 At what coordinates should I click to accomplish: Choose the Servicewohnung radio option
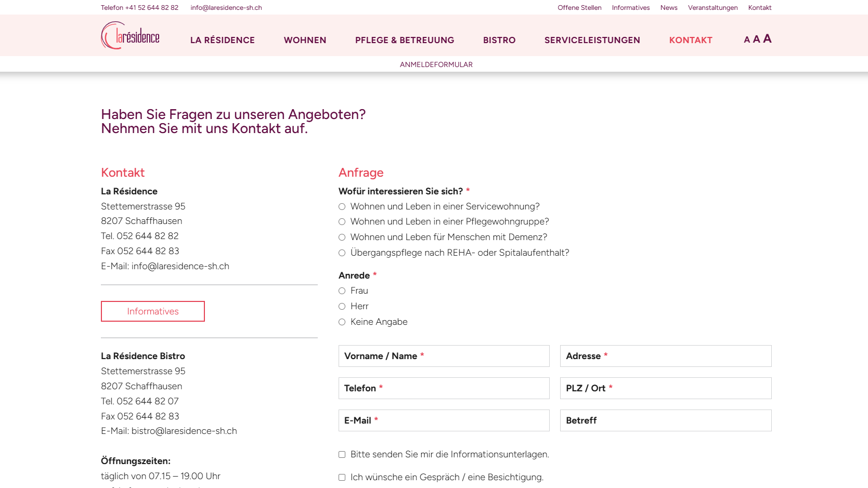[x=342, y=207]
